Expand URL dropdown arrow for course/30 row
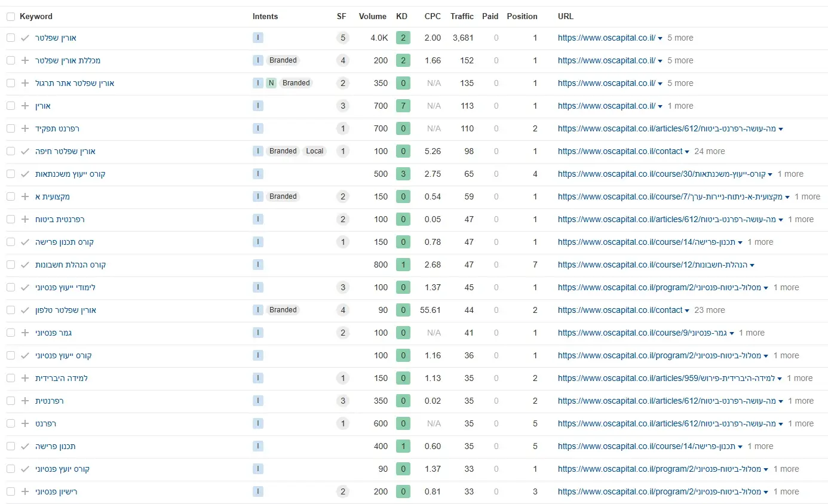 click(x=770, y=174)
